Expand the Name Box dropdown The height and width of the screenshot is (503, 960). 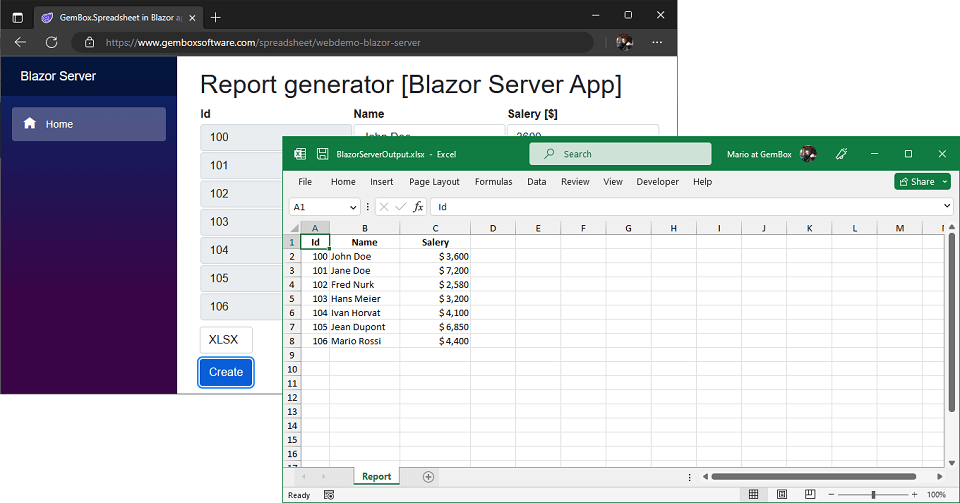353,207
